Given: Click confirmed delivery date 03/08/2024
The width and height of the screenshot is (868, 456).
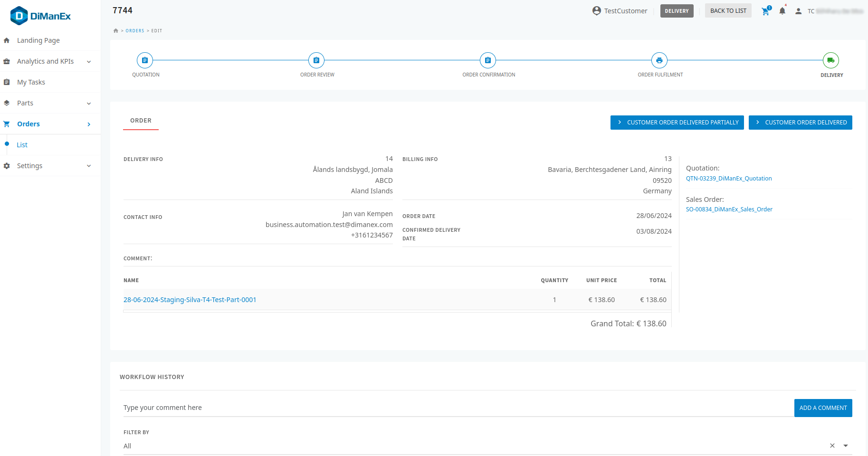Looking at the screenshot, I should (654, 231).
